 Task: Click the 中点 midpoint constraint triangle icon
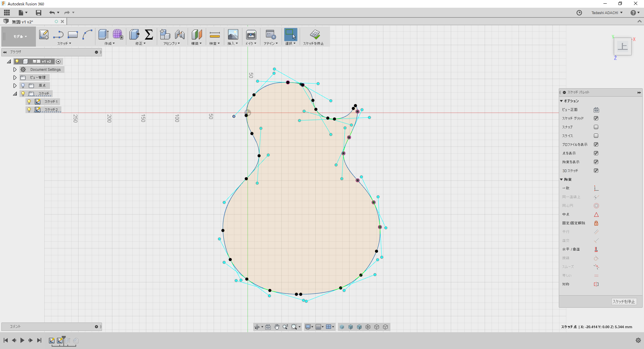pyautogui.click(x=596, y=214)
